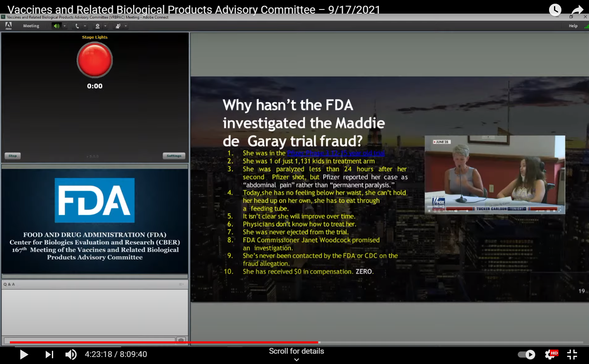Open the HD quality settings gear
The image size is (589, 364).
550,355
